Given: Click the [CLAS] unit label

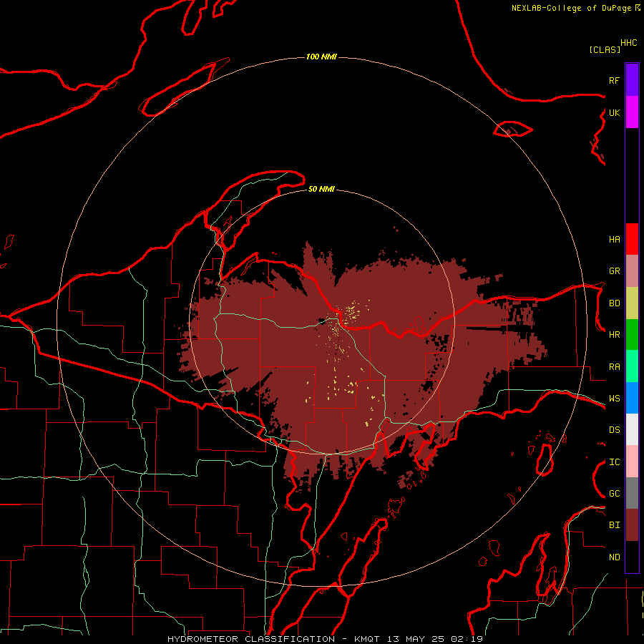Looking at the screenshot, I should point(605,49).
